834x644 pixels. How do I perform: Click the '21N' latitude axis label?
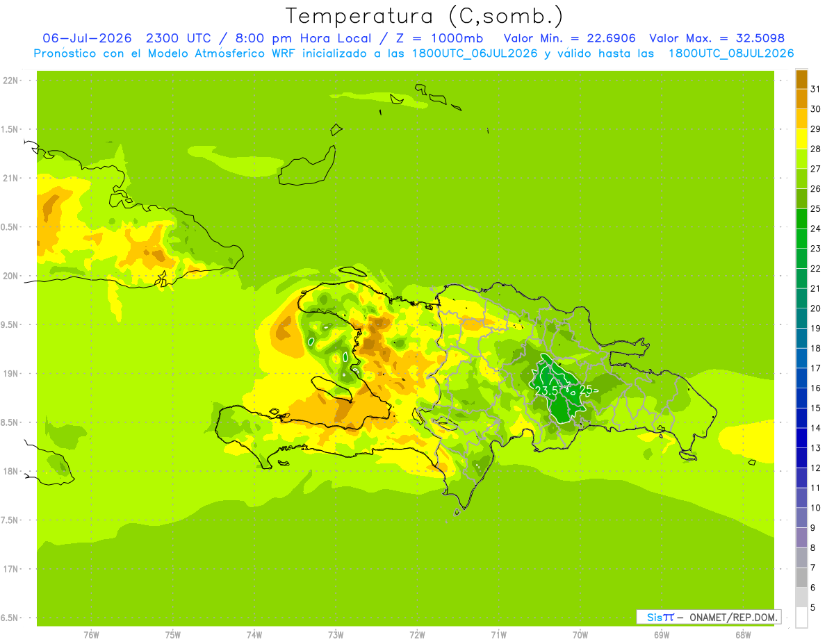10,179
